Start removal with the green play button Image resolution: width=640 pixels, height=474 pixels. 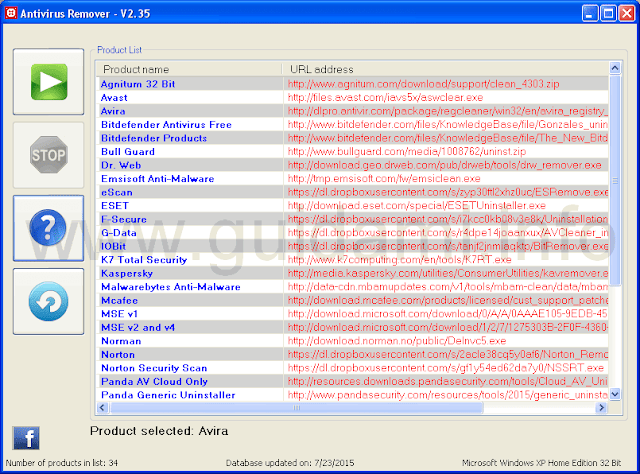49,82
